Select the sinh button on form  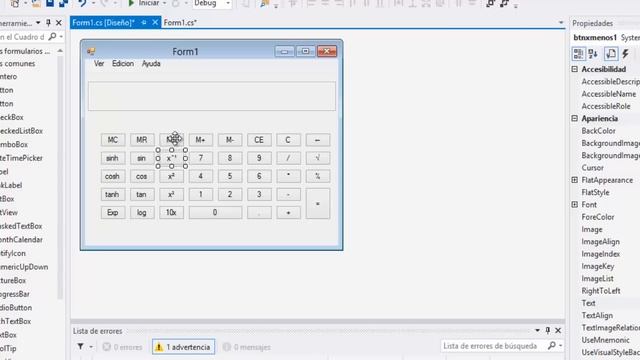click(113, 158)
